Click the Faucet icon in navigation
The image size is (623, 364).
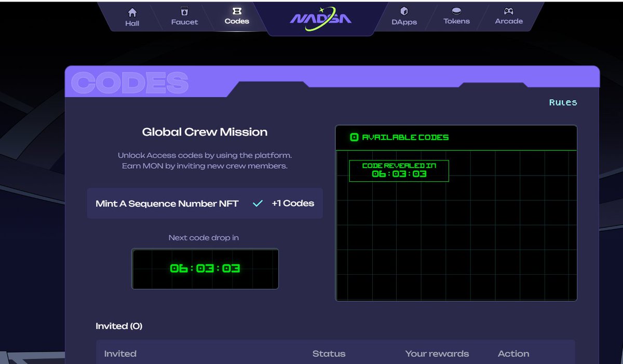(x=184, y=11)
